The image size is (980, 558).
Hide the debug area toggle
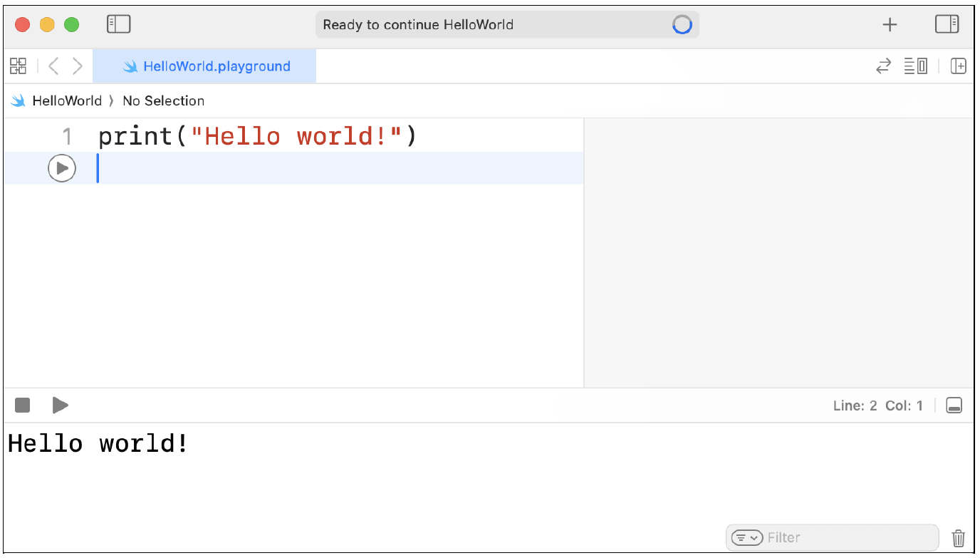pyautogui.click(x=954, y=405)
